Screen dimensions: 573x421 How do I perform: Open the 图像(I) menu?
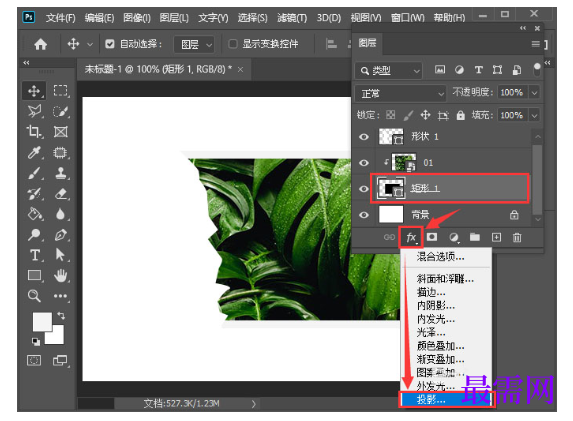[137, 18]
